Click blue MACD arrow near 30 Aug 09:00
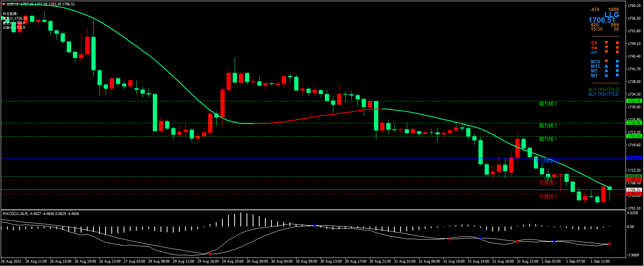The image size is (644, 266). point(314,225)
